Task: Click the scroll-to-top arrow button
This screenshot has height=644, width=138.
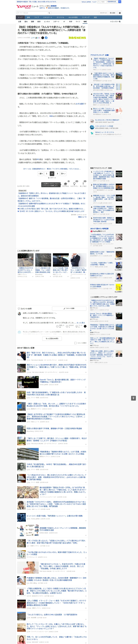Action: pos(133,398)
